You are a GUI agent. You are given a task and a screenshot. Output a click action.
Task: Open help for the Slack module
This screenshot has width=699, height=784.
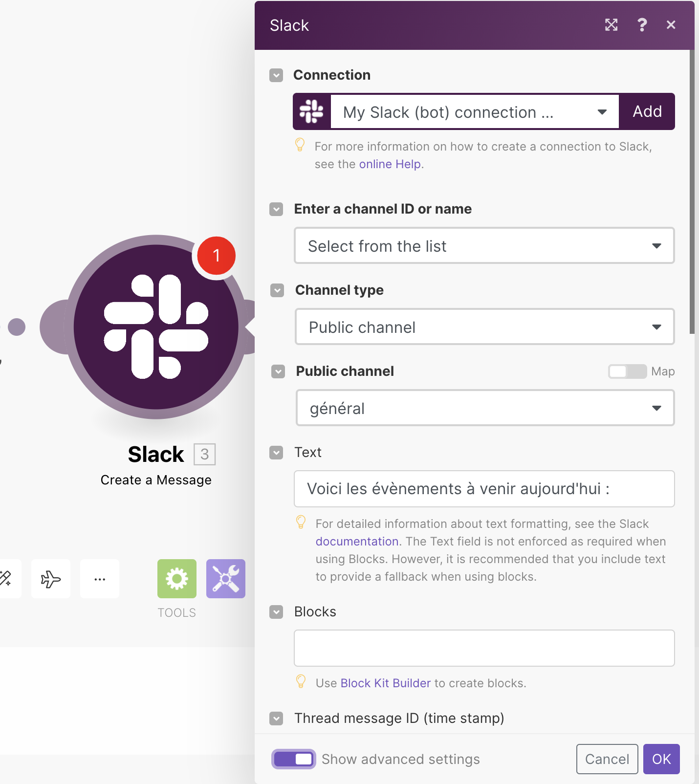click(x=642, y=25)
